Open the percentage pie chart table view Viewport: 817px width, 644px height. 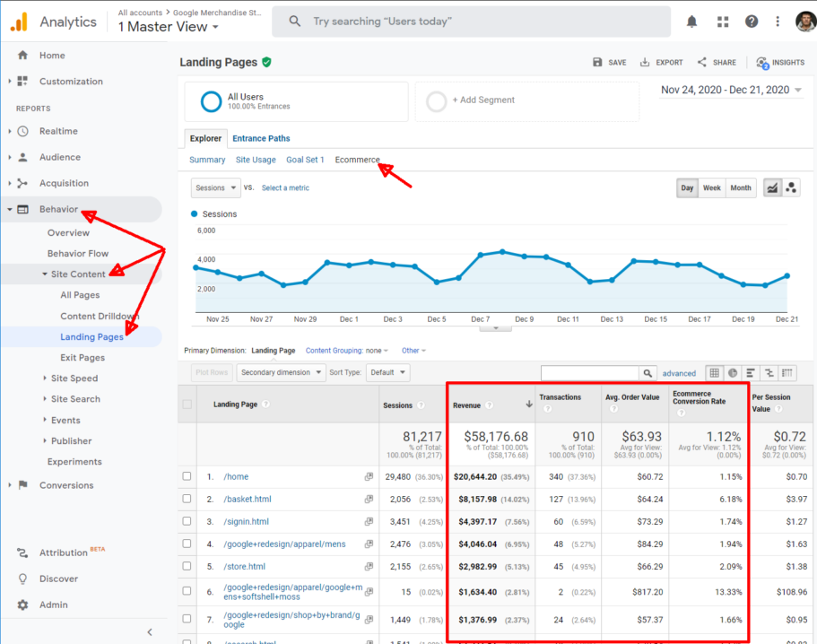click(x=732, y=372)
